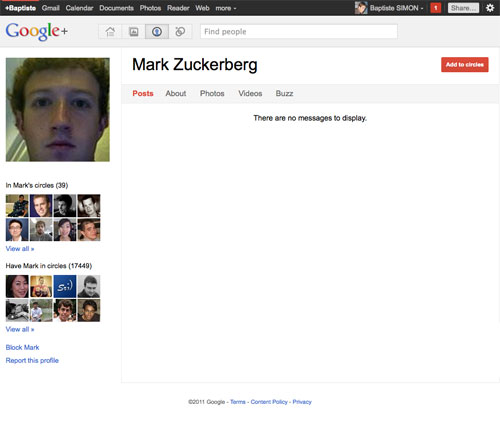Switch to the Videos tab
This screenshot has width=500, height=421.
tap(250, 93)
